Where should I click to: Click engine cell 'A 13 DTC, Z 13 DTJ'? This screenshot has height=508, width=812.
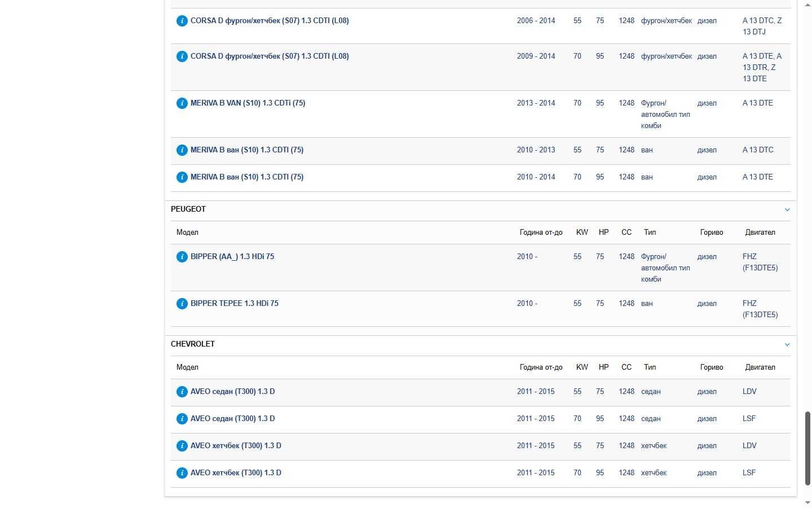(762, 26)
